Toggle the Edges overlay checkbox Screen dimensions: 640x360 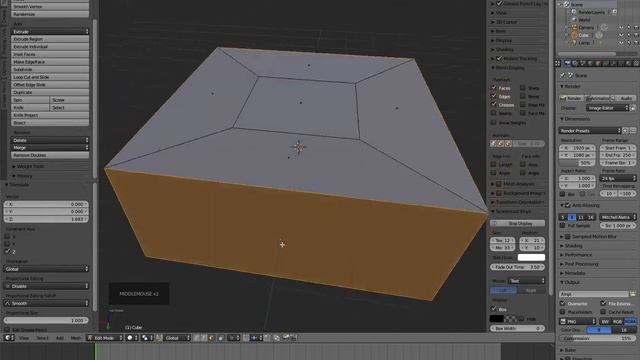pos(494,96)
